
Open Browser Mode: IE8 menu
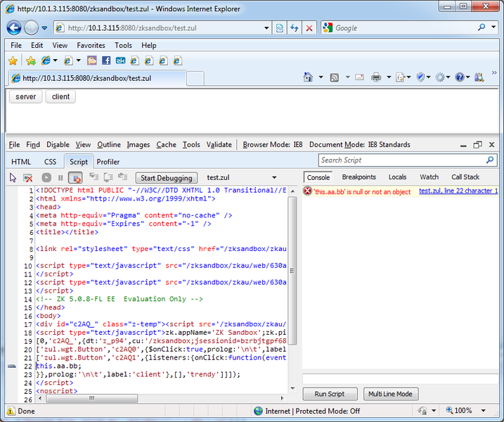coord(273,145)
